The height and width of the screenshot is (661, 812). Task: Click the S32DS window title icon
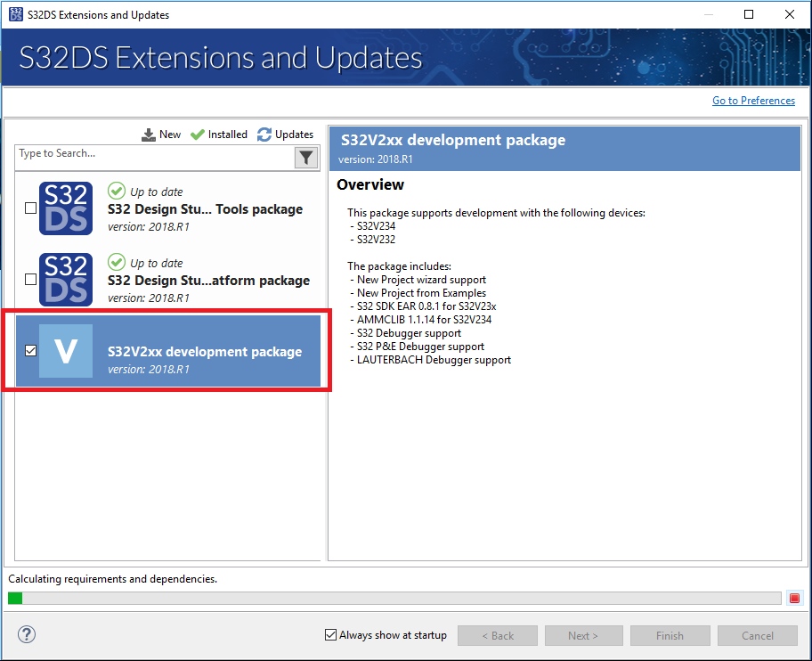16,14
